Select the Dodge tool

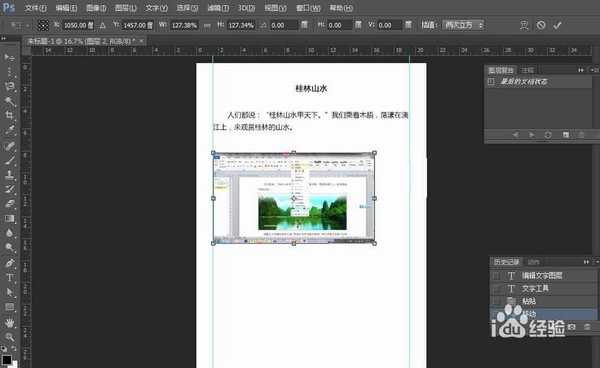click(9, 248)
